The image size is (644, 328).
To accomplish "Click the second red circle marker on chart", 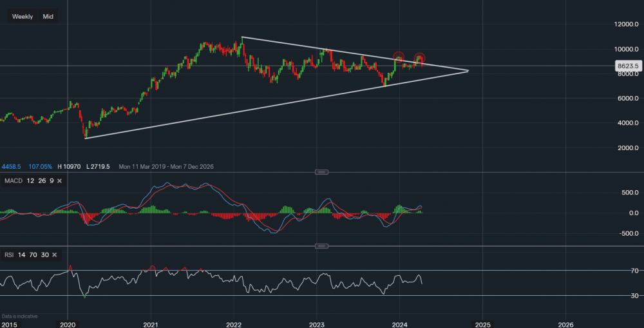I will click(419, 59).
